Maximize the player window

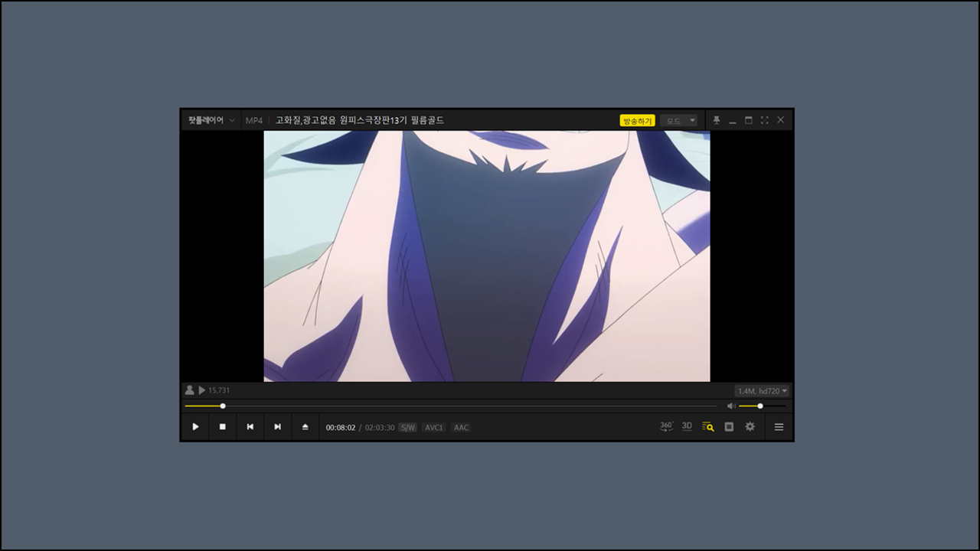[749, 120]
